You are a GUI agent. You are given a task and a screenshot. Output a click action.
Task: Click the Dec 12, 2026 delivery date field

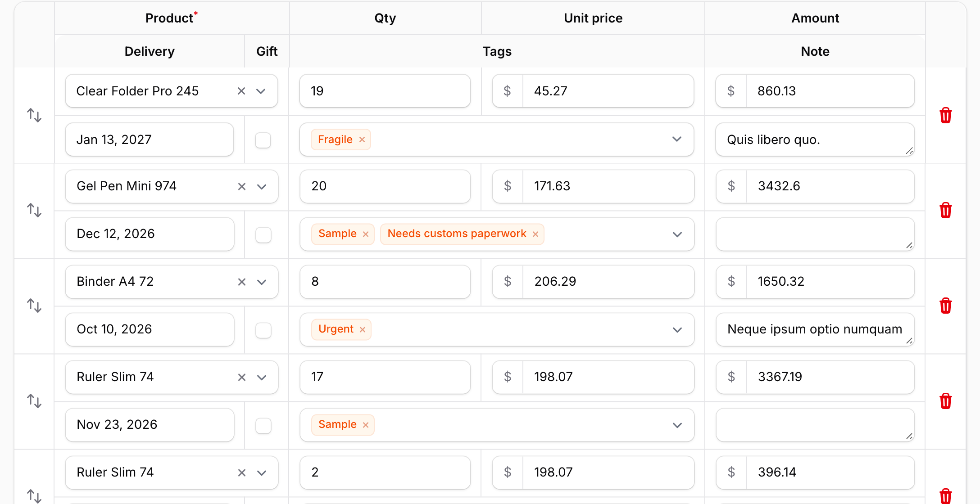(x=150, y=234)
